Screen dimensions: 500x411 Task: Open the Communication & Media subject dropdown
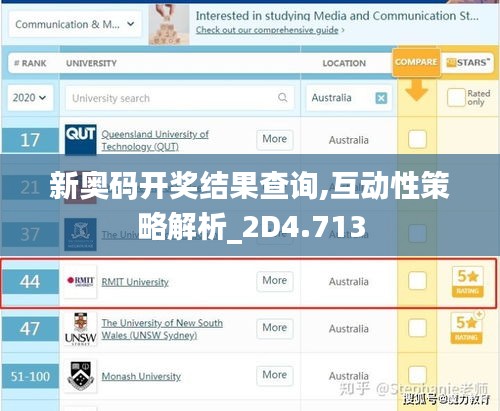click(75, 24)
